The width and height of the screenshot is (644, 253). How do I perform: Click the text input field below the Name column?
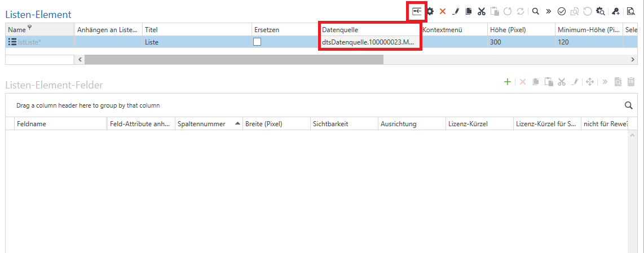39,59
